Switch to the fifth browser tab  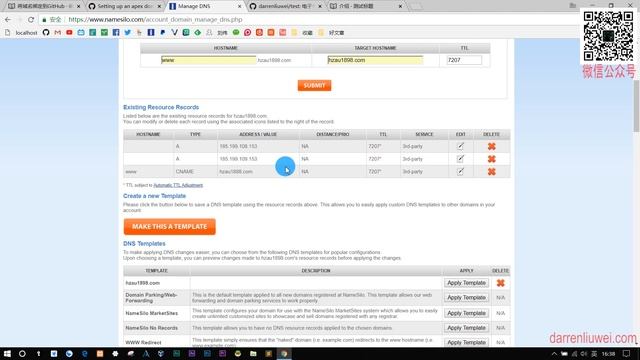click(x=365, y=6)
